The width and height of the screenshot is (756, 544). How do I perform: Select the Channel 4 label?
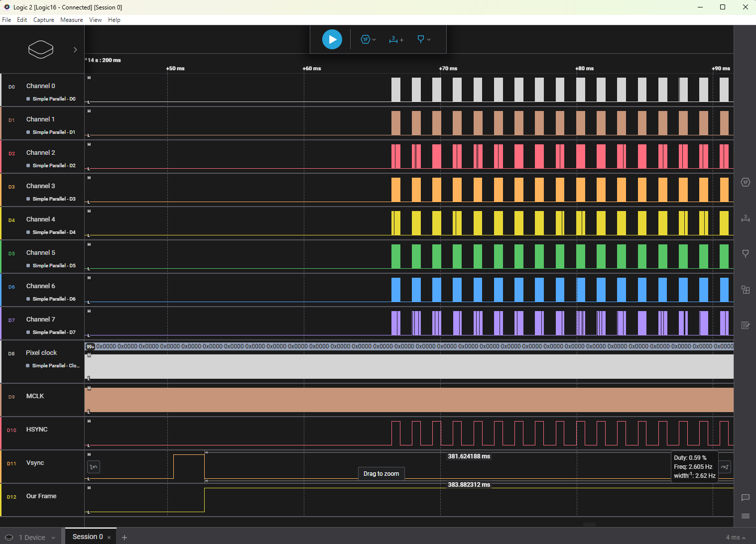click(x=41, y=219)
